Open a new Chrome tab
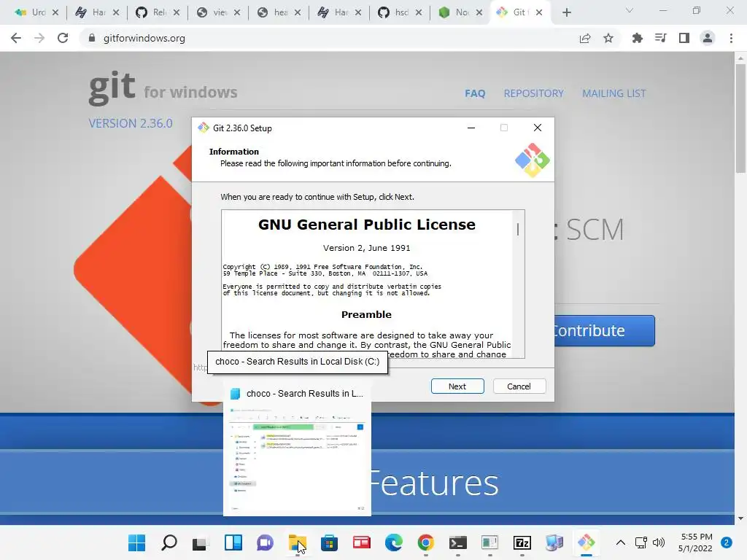This screenshot has height=560, width=747. click(x=566, y=12)
